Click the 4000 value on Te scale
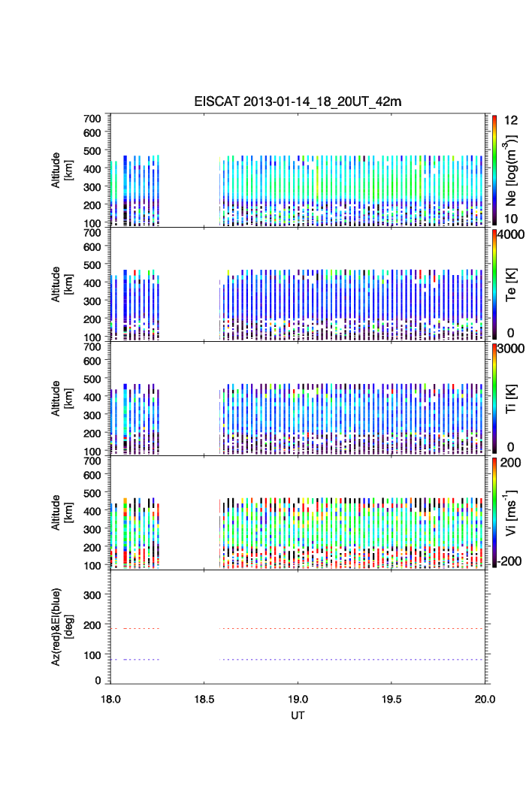532x798 pixels. pos(511,234)
